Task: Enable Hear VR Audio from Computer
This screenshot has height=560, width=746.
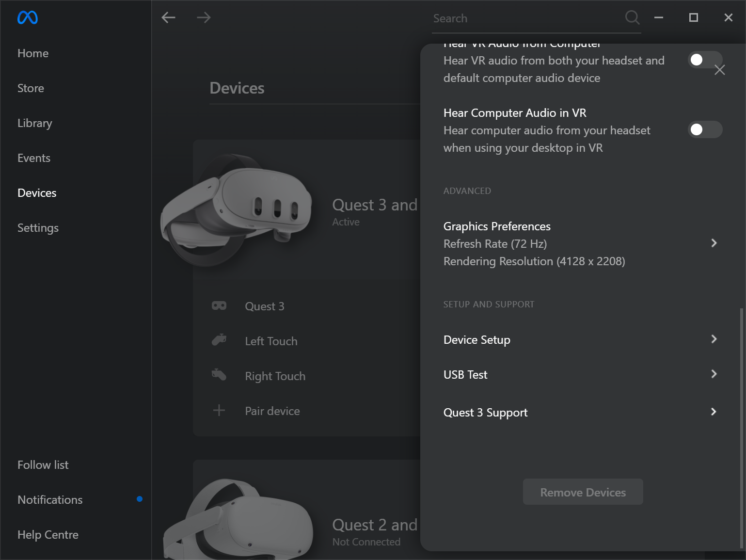Action: point(705,60)
